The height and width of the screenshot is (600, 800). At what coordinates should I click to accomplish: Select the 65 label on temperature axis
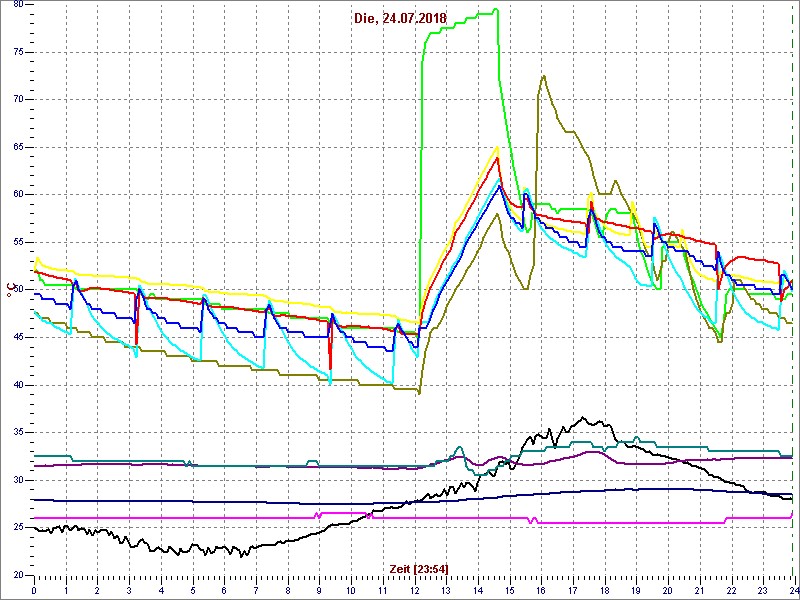pyautogui.click(x=18, y=147)
